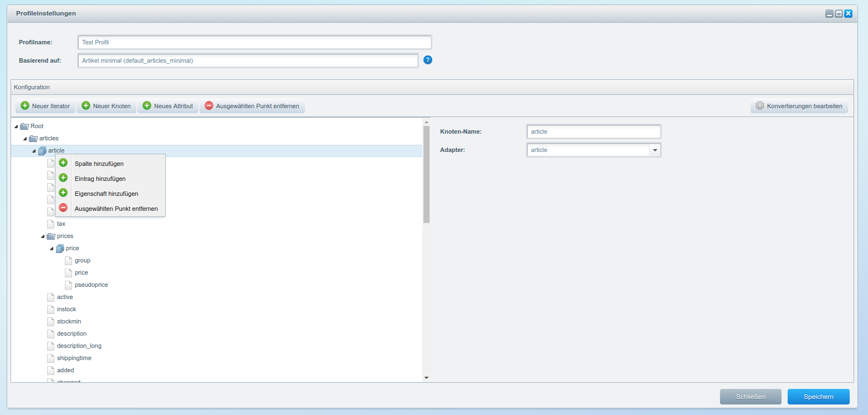Collapse the price iterator node arrow
Image resolution: width=868 pixels, height=415 pixels.
52,249
